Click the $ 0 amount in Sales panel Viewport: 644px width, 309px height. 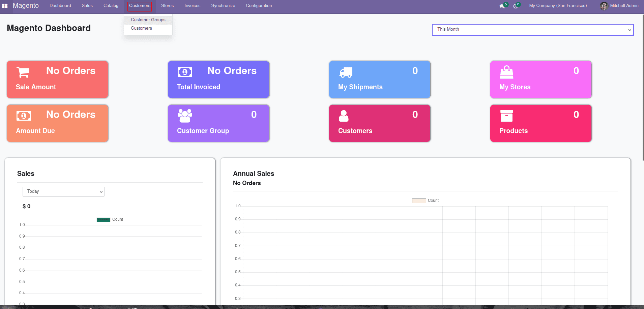coord(26,207)
